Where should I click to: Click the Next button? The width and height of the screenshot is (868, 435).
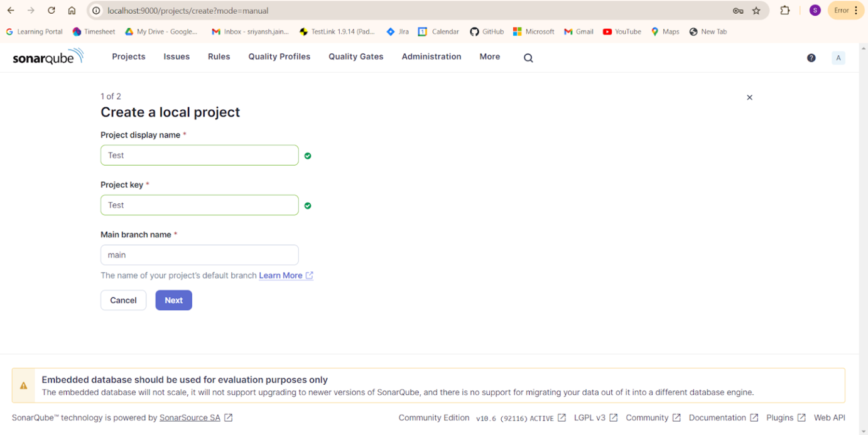[173, 300]
